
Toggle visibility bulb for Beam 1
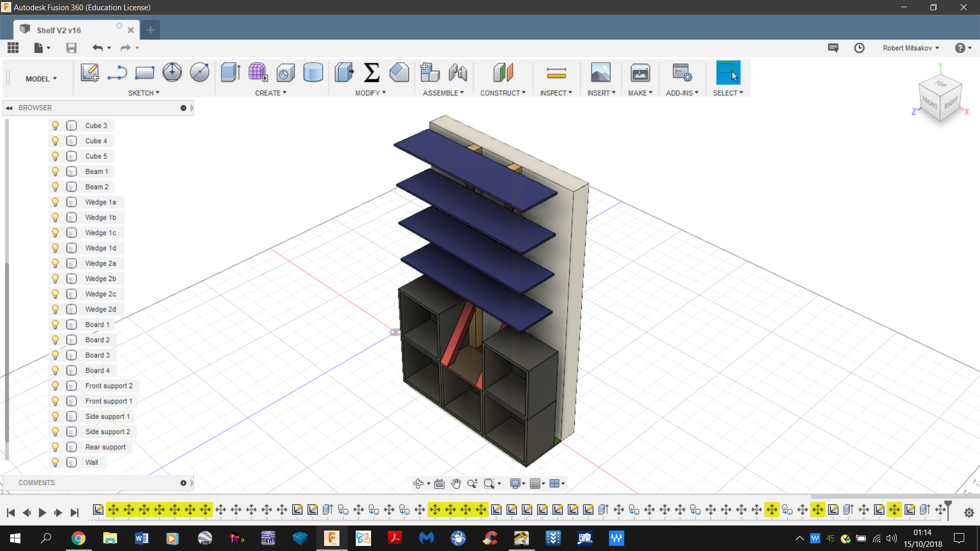point(55,171)
